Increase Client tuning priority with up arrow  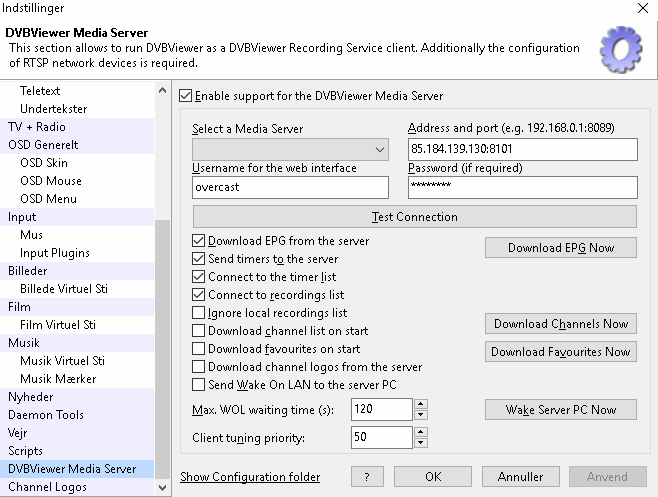click(x=421, y=432)
